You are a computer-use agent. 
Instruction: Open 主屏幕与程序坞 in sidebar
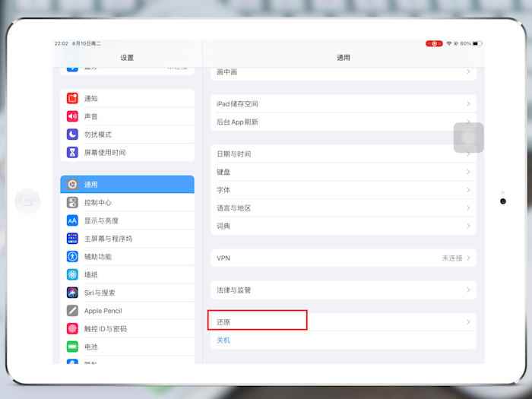127,239
